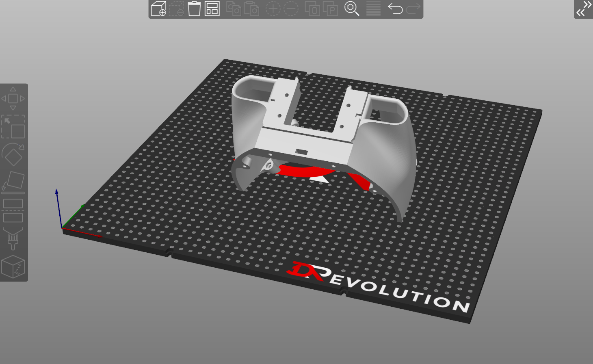Activate the Move tool in the left sidebar

[x=13, y=98]
